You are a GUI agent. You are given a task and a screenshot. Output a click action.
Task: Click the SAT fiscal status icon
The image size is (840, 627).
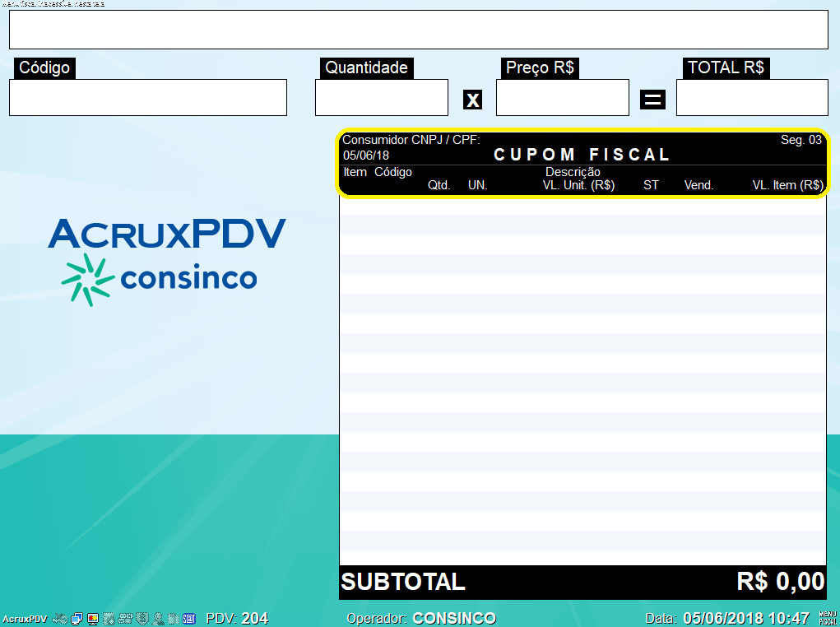point(189,619)
